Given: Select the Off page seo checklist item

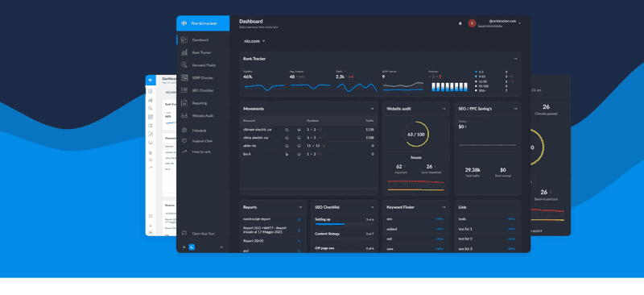Looking at the screenshot, I should coord(324,248).
